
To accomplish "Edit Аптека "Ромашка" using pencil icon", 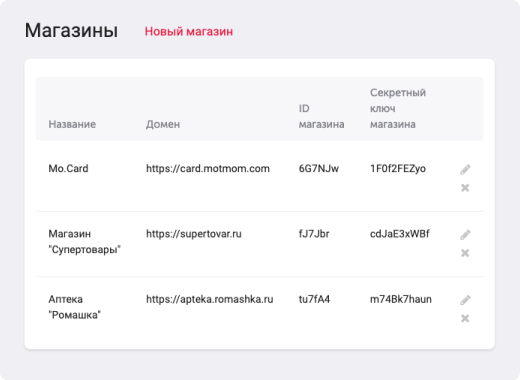I will (x=465, y=300).
